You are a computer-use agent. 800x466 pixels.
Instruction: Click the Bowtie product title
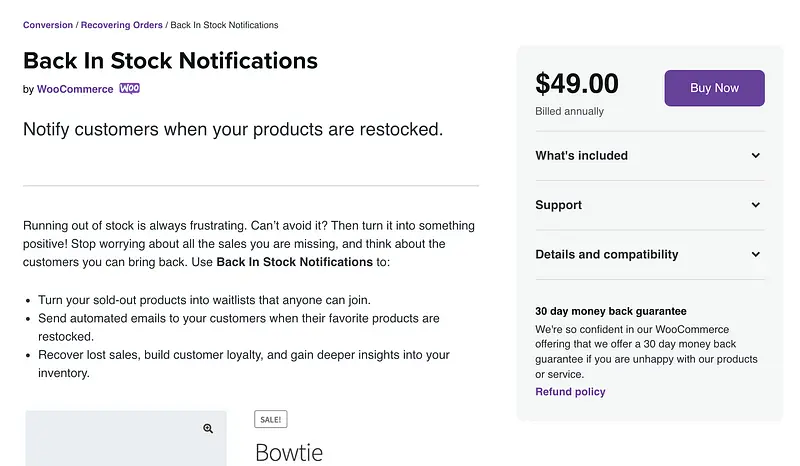[289, 452]
